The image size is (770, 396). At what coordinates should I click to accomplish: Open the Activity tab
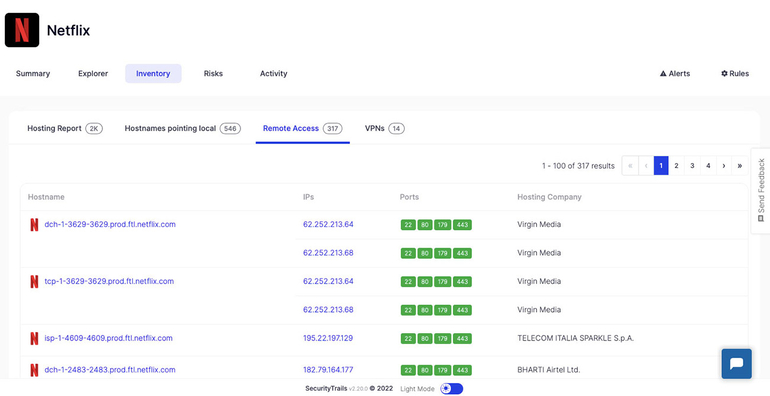point(274,74)
